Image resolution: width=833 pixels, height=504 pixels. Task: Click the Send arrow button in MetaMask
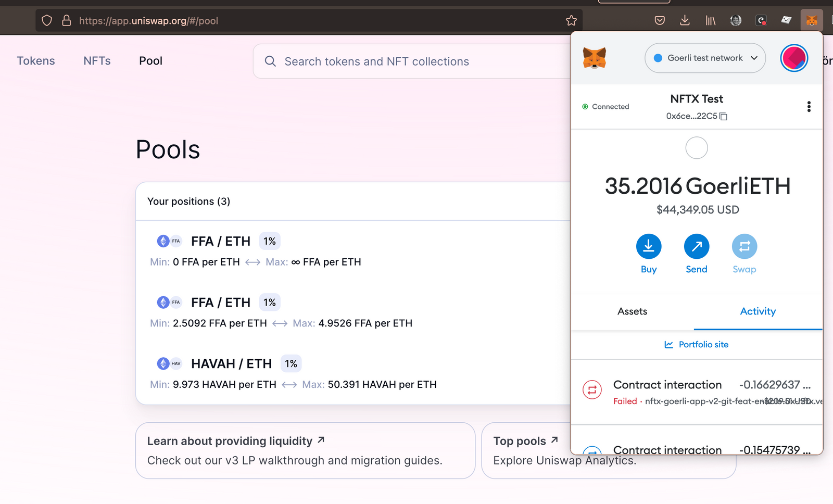(x=697, y=246)
